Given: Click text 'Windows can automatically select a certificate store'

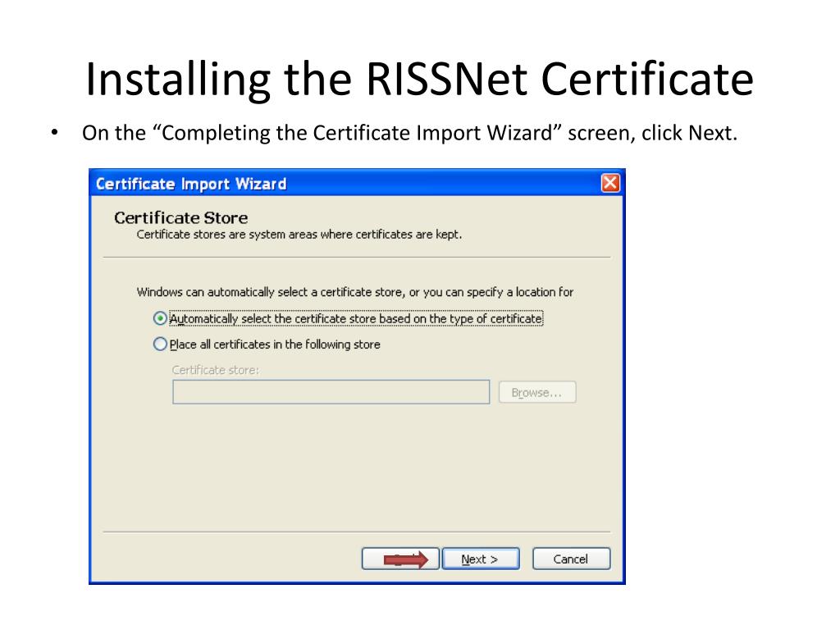Looking at the screenshot, I should 269,292.
